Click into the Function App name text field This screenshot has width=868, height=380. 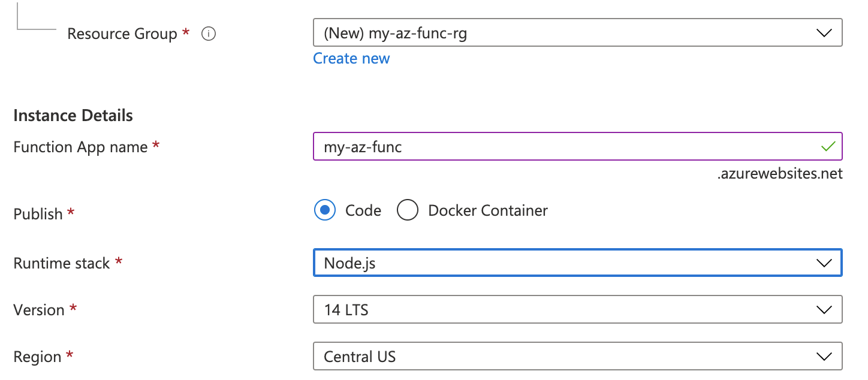pyautogui.click(x=540, y=146)
